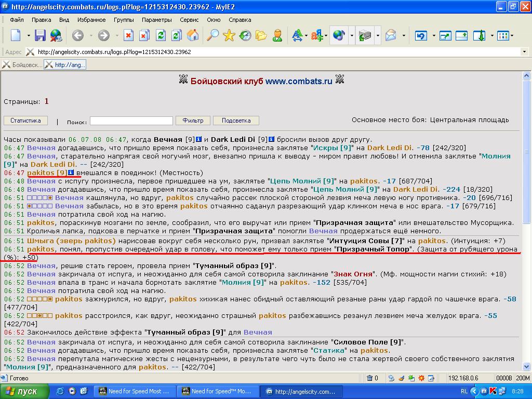Open the text size dropdown arrow
This screenshot has width=532, height=399.
coord(306,35)
